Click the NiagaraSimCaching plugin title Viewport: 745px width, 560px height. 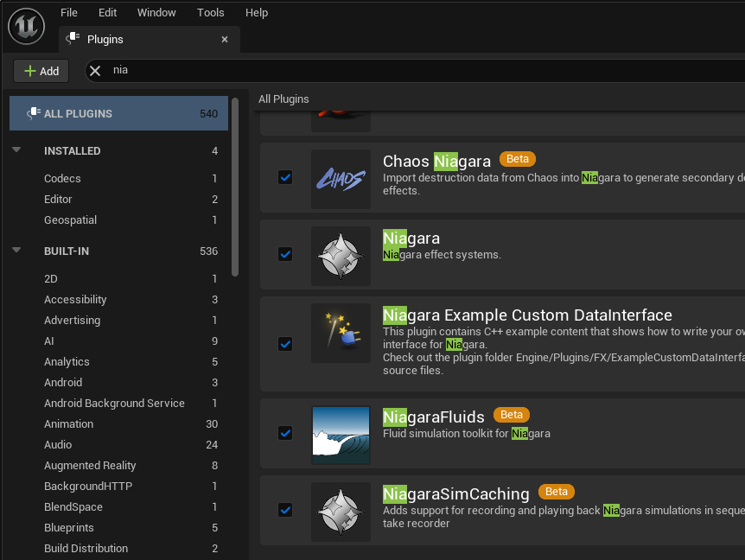pos(456,494)
